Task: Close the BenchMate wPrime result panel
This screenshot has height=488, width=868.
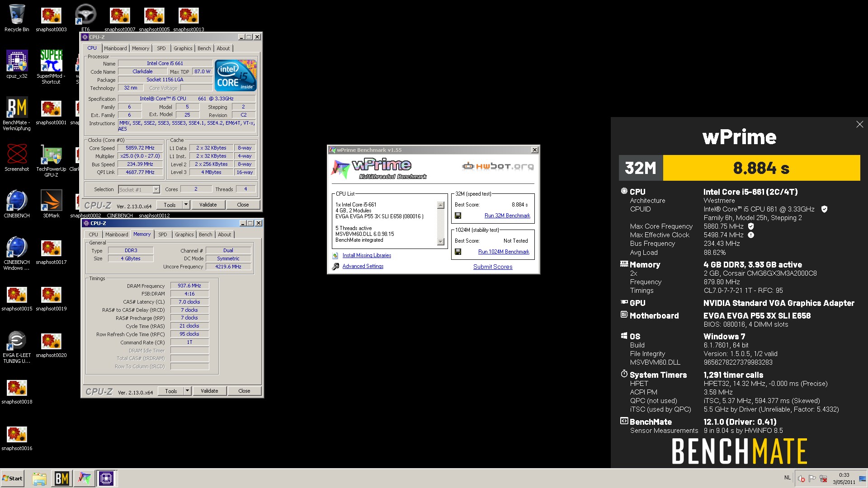Action: (859, 124)
